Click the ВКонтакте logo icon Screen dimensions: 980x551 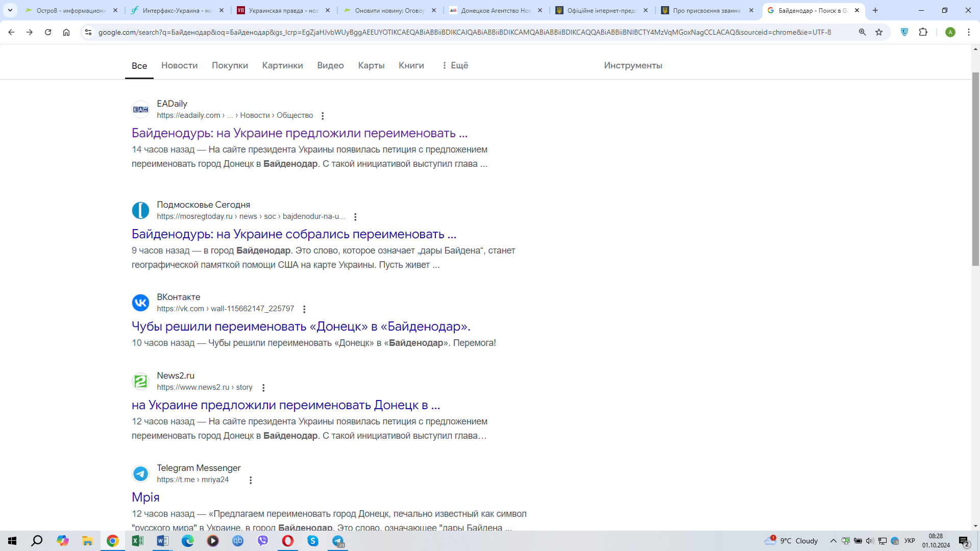140,303
